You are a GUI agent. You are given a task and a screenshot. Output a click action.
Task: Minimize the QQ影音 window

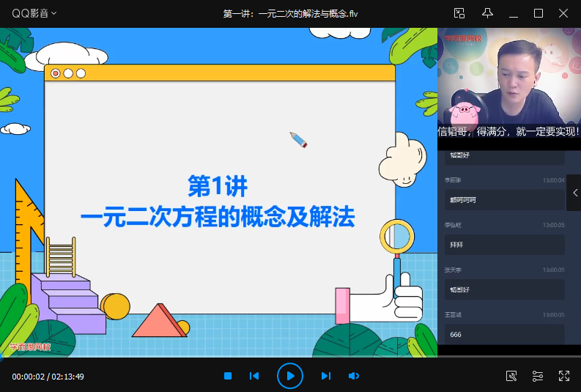[x=514, y=13]
